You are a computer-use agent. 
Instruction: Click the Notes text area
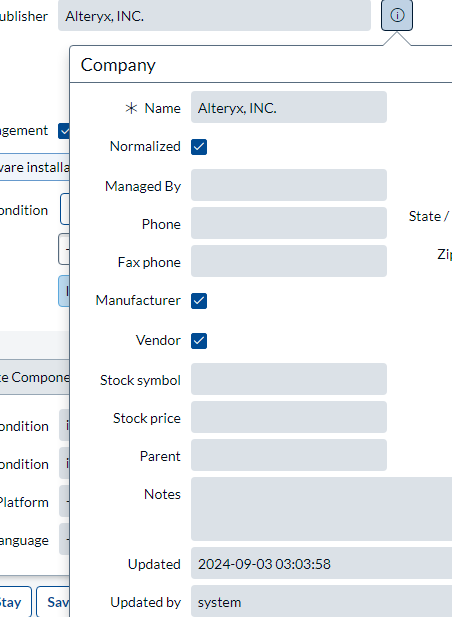(x=321, y=509)
